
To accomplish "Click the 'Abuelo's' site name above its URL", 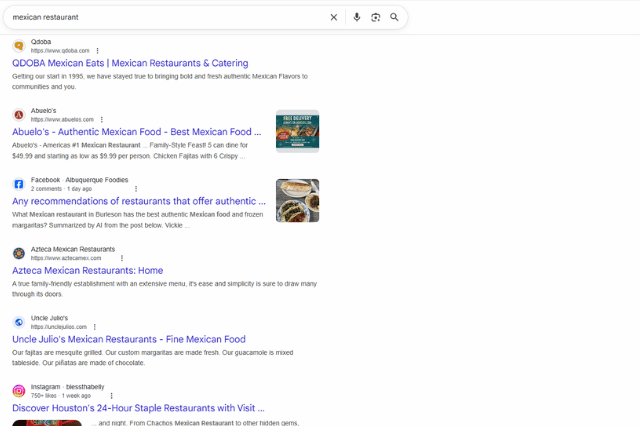I will click(44, 111).
